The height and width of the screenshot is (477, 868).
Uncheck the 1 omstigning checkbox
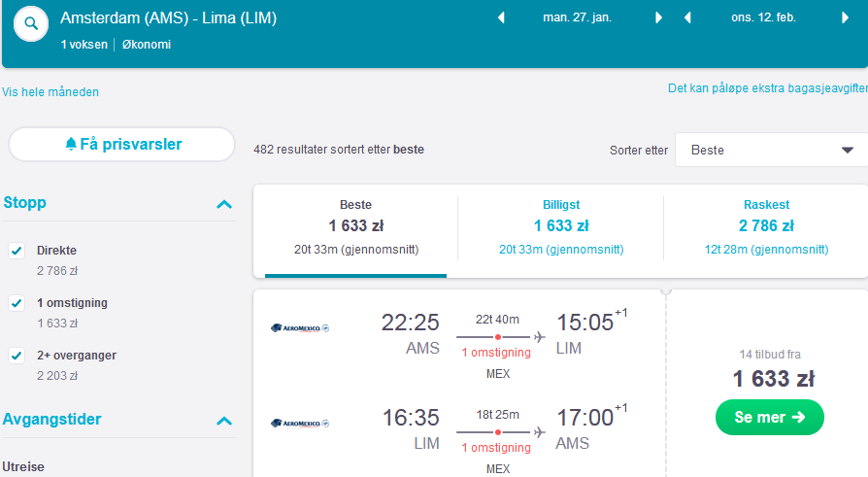point(17,303)
